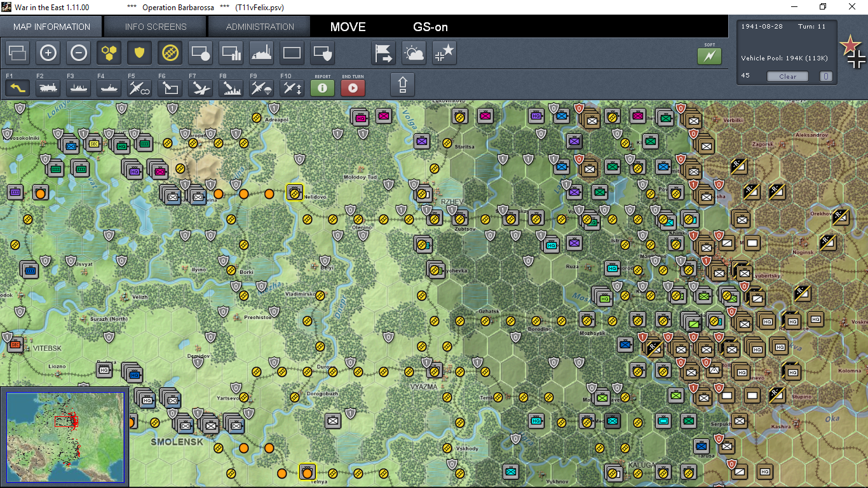
Task: Select the highlighted orange hex at Yelnya
Action: click(307, 472)
